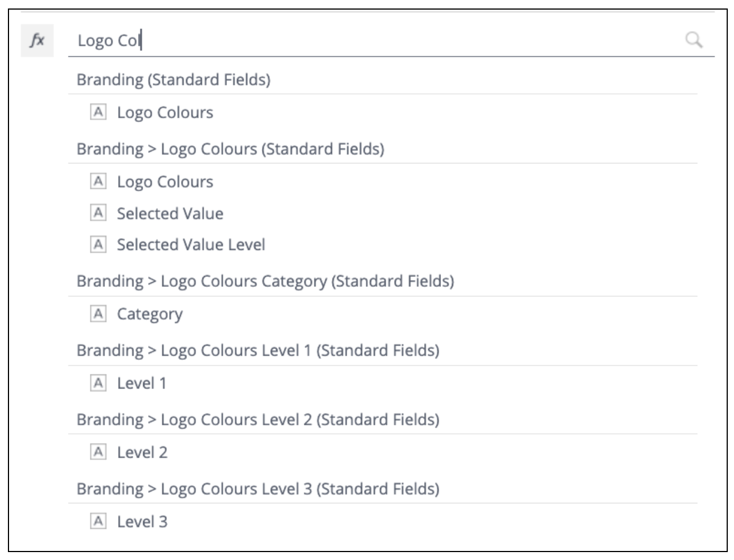Screen dimensions: 734x560
Task: Choose Logo Colours under Branding > Logo Colours
Action: (165, 182)
